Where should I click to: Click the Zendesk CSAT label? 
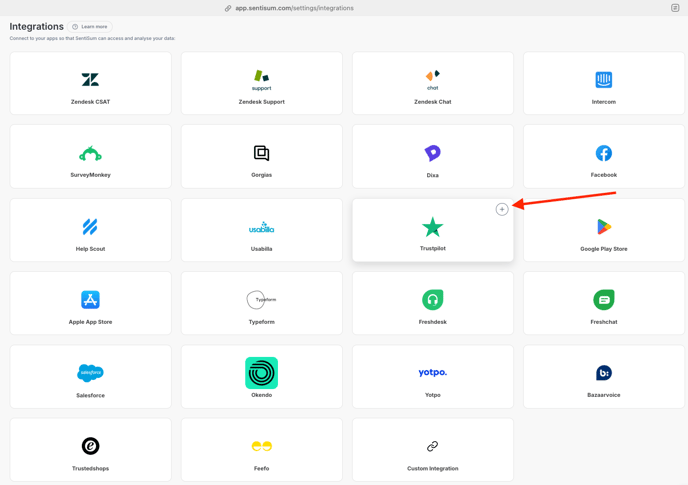click(90, 102)
